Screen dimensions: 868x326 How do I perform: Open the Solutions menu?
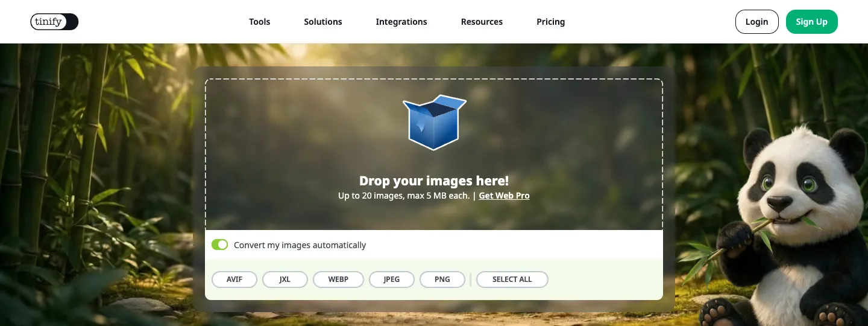click(x=323, y=22)
